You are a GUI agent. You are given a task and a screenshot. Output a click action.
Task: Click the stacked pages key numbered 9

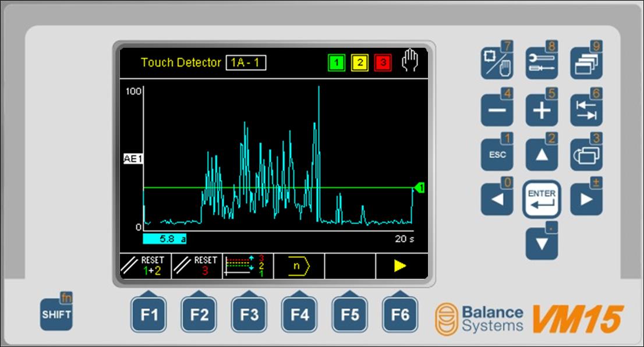coord(586,60)
